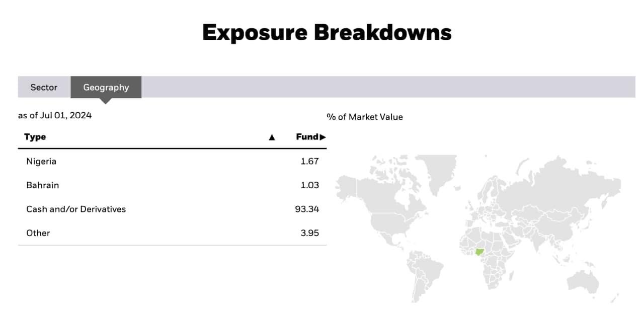The width and height of the screenshot is (644, 309).
Task: Click the right-pointing arrow beside Fund
Action: (x=323, y=137)
